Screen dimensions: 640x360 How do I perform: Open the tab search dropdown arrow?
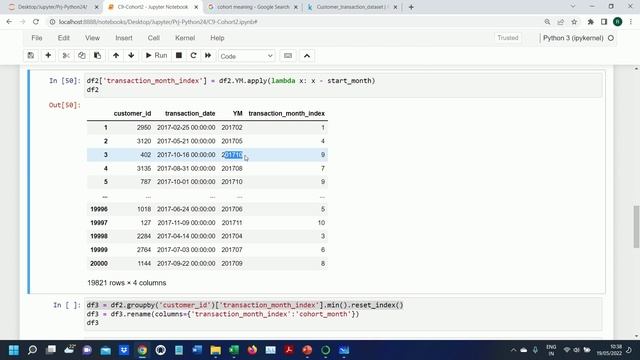point(573,7)
